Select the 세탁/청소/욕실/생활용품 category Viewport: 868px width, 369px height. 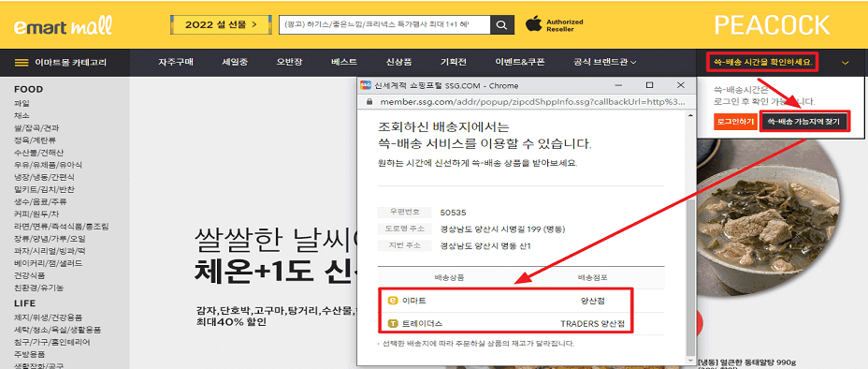(58, 330)
